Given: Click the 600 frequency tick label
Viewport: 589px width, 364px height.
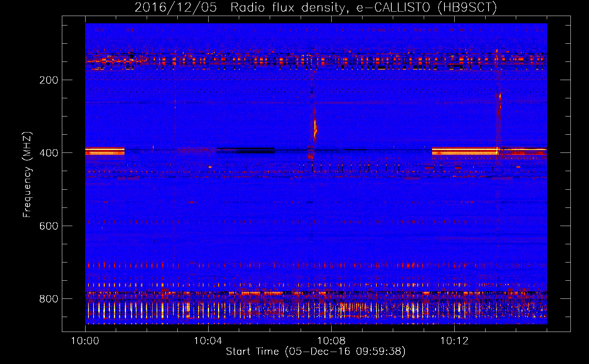Looking at the screenshot, I should [49, 226].
